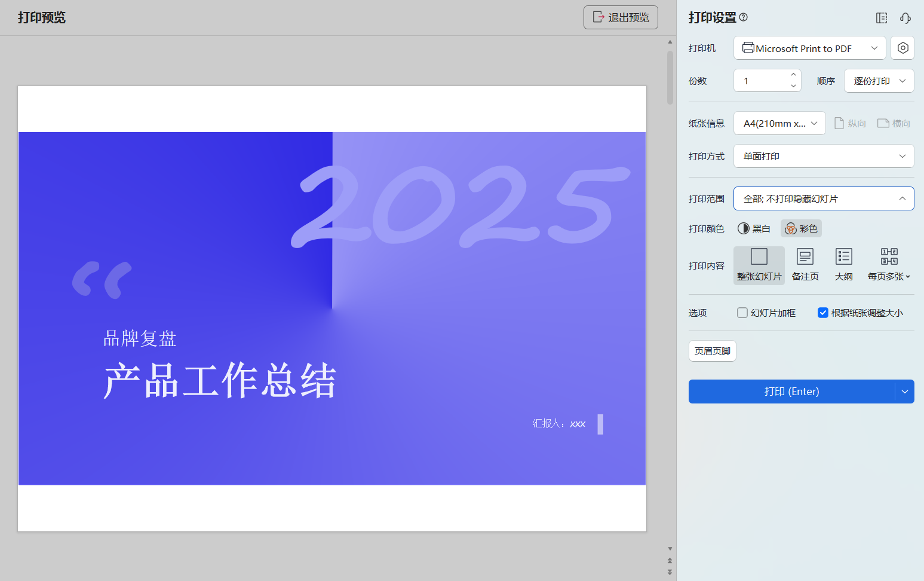Viewport: 924px width, 581px height.
Task: Open the printer properties gear icon
Action: click(902, 48)
